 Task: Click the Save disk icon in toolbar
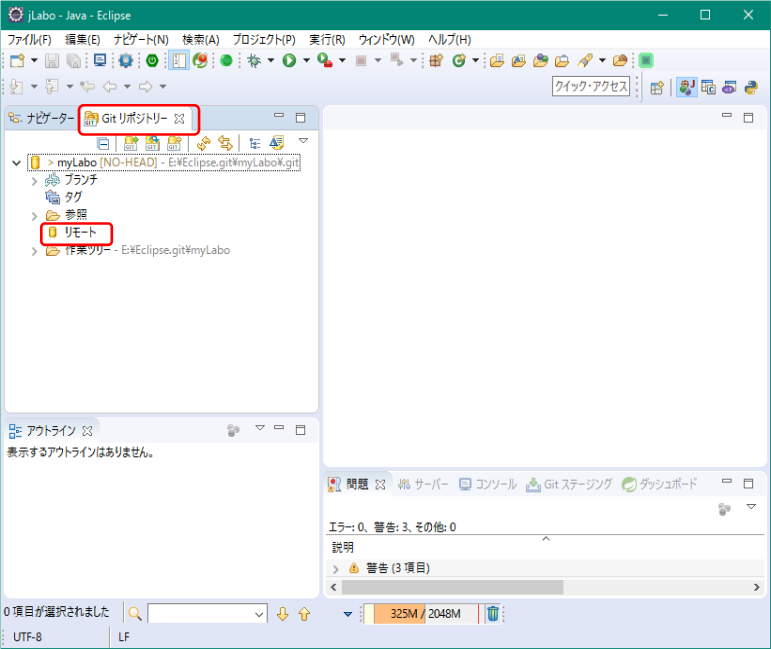coord(52,60)
